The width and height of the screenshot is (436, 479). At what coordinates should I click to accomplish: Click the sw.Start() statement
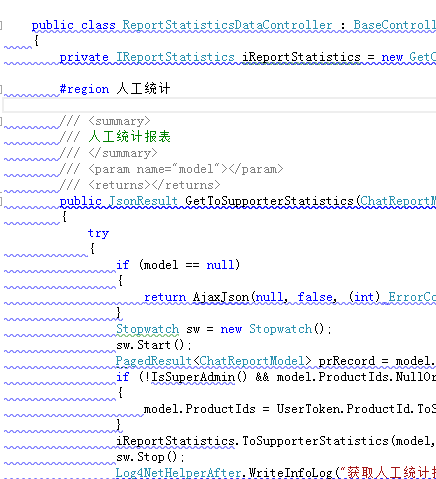[x=154, y=345]
